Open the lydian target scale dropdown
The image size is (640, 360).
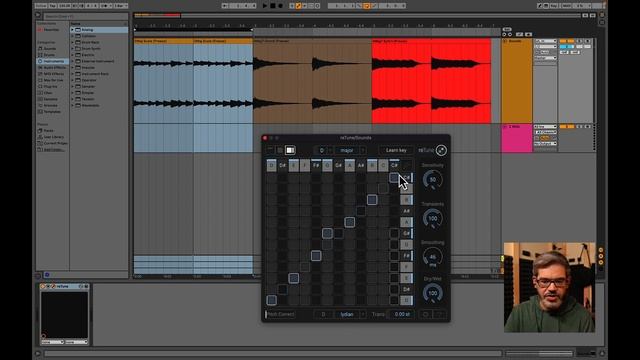pos(350,314)
